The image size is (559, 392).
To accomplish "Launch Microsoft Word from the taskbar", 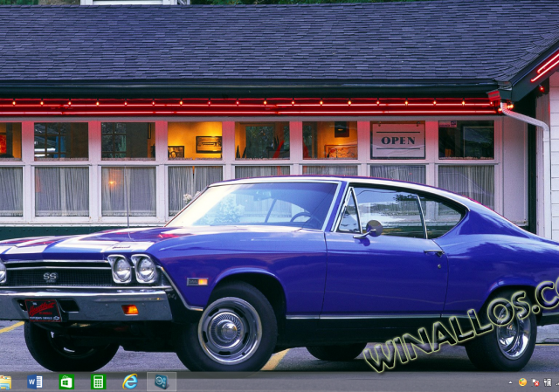I will pos(35,382).
